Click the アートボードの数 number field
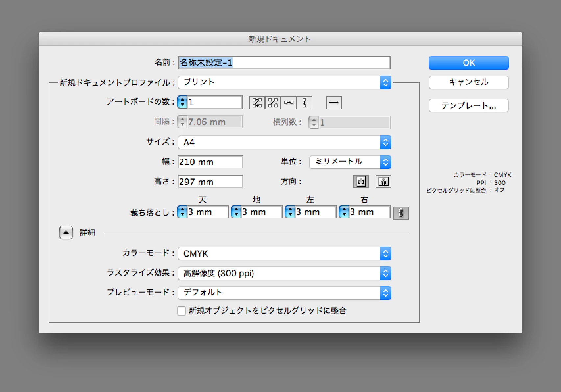 click(x=215, y=102)
